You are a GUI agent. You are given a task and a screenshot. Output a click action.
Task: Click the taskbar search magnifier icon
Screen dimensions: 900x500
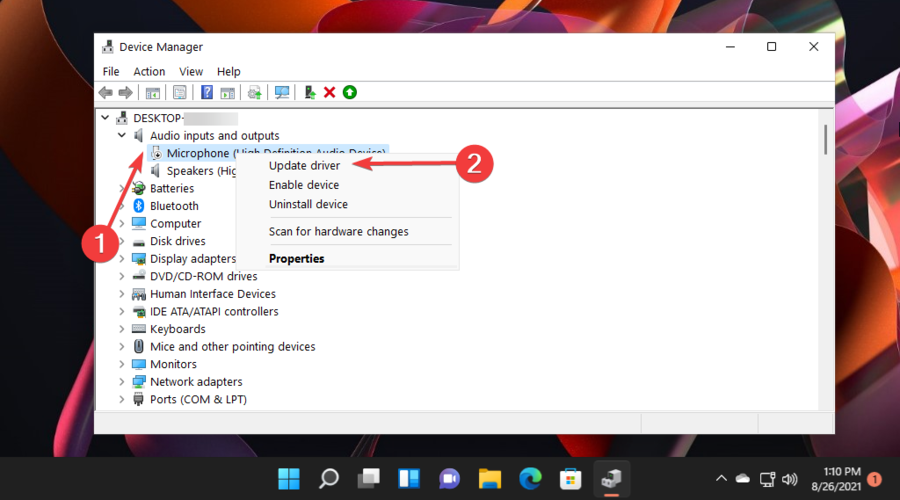click(x=329, y=478)
